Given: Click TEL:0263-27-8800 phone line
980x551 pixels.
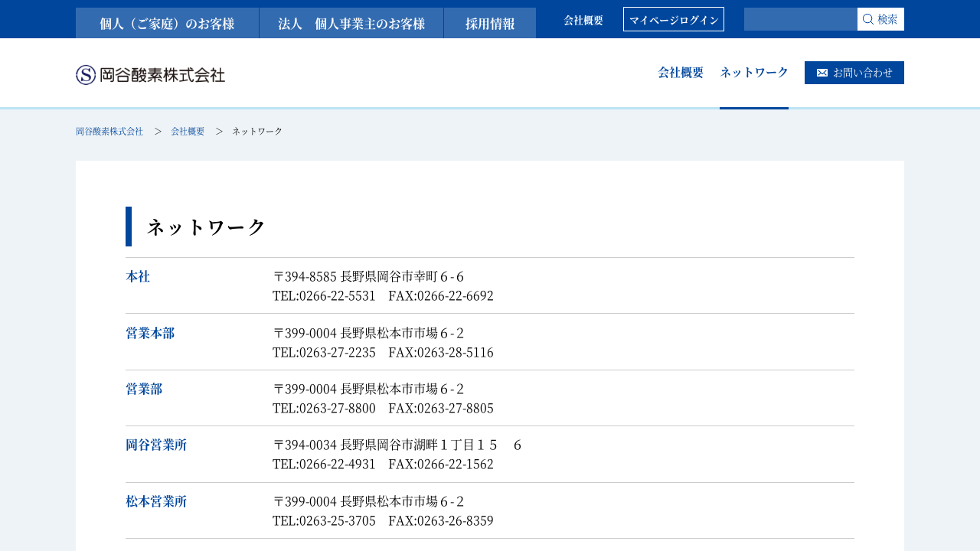Looking at the screenshot, I should [x=383, y=408].
